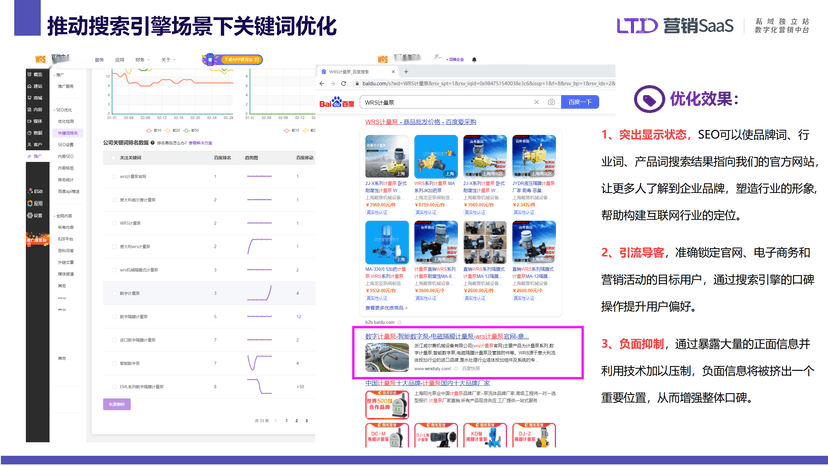Screen dimensions: 828x466
Task: Click the camera image-search icon in Baidu
Action: [x=551, y=102]
